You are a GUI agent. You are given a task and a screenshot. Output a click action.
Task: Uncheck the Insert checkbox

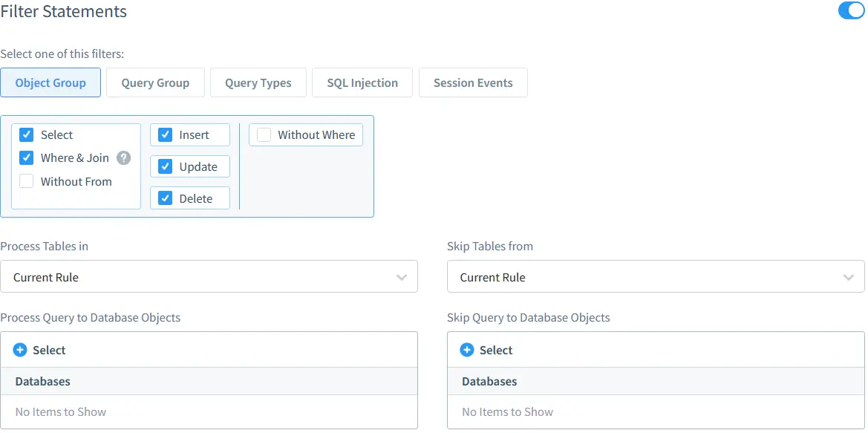[165, 135]
